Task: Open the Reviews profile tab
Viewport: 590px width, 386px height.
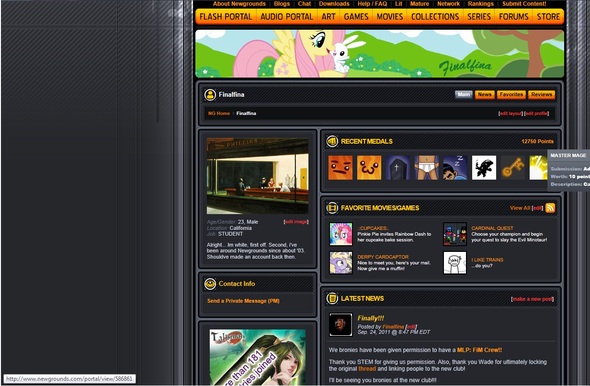Action: pyautogui.click(x=541, y=94)
